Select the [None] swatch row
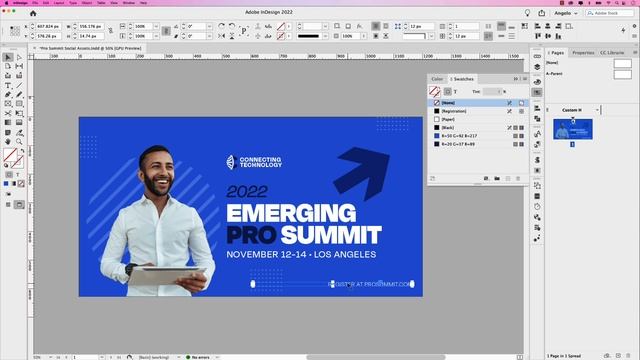Screen dimensions: 640x360 point(478,103)
